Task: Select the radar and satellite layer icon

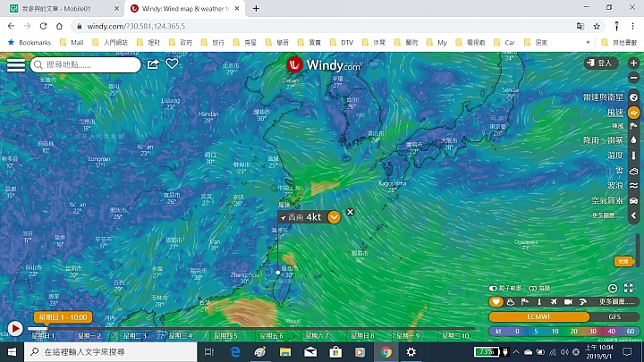Action: point(634,97)
